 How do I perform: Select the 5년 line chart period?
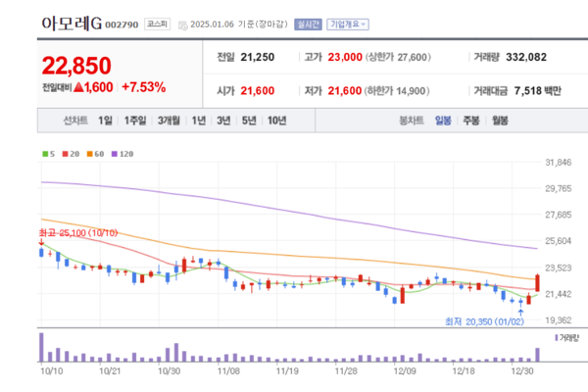[x=249, y=121]
